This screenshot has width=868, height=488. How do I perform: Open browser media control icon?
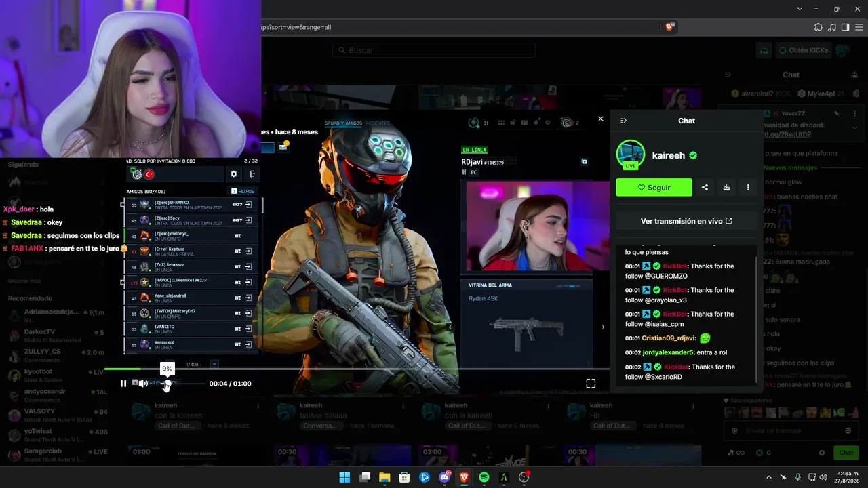pyautogui.click(x=832, y=27)
